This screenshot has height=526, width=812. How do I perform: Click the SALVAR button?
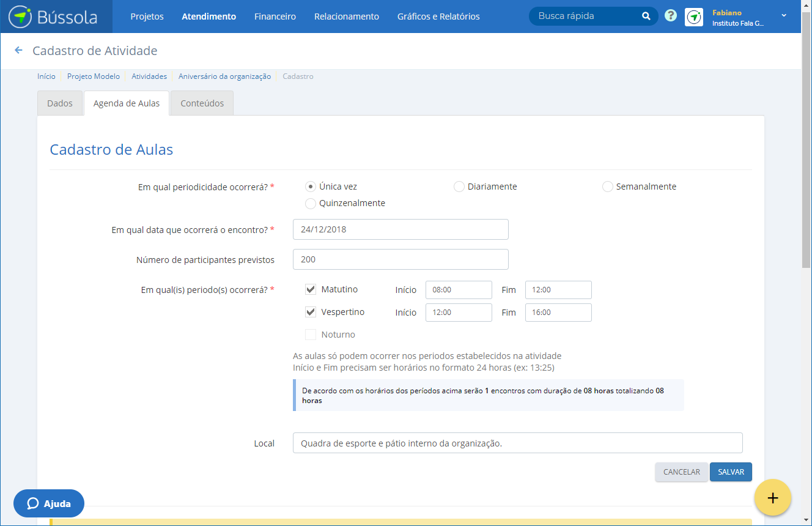coord(731,472)
